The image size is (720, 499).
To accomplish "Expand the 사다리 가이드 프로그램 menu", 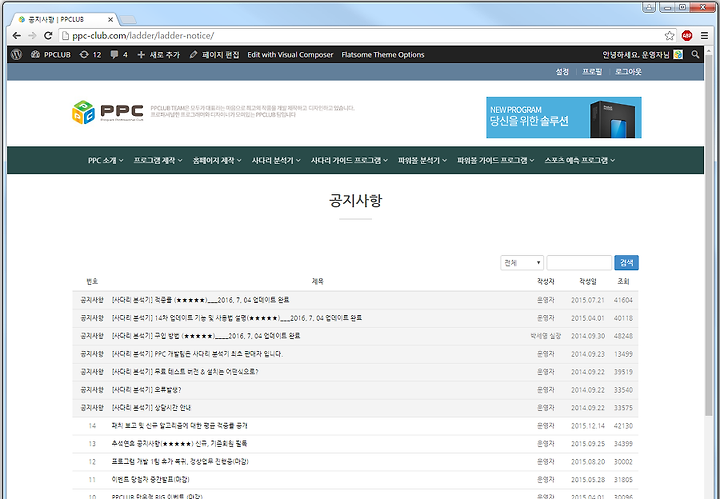I will click(349, 160).
